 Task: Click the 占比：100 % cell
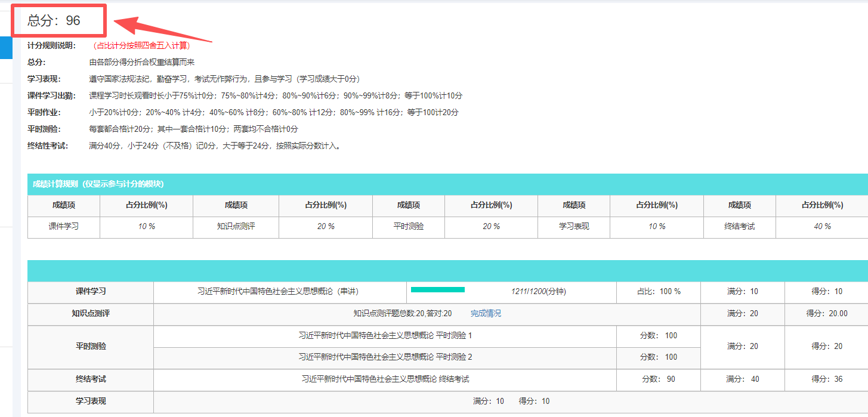tap(659, 292)
